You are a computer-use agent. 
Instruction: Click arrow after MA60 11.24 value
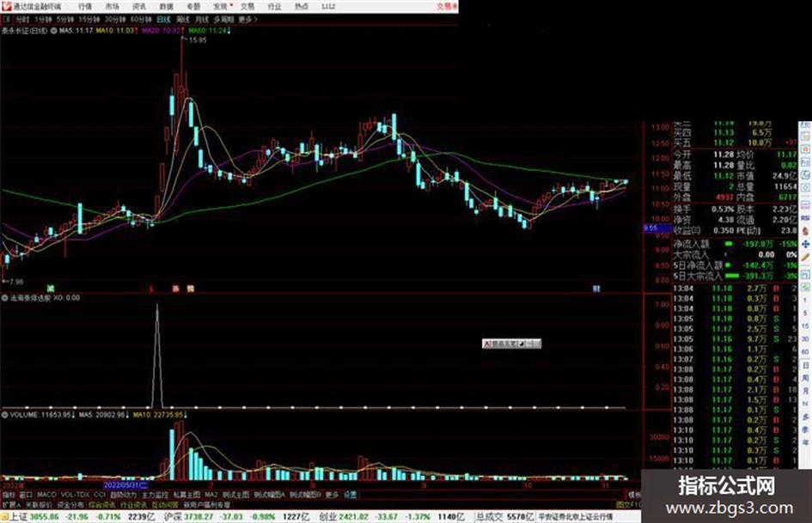229,31
